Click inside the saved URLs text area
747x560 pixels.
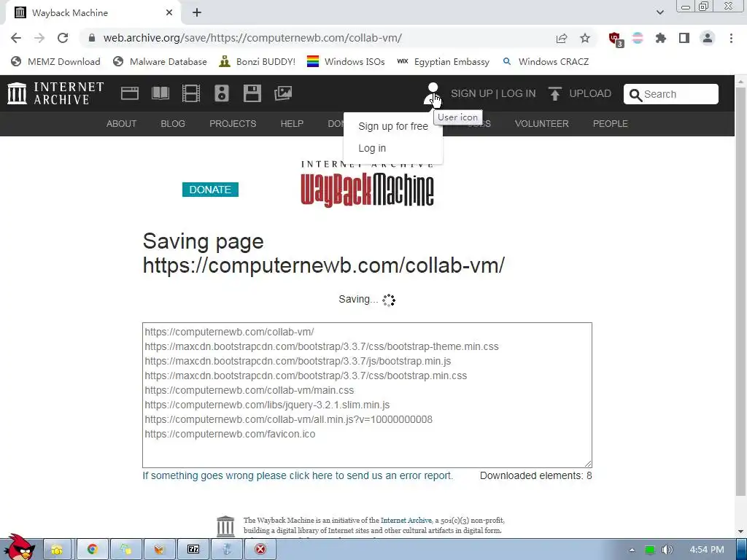(x=367, y=395)
